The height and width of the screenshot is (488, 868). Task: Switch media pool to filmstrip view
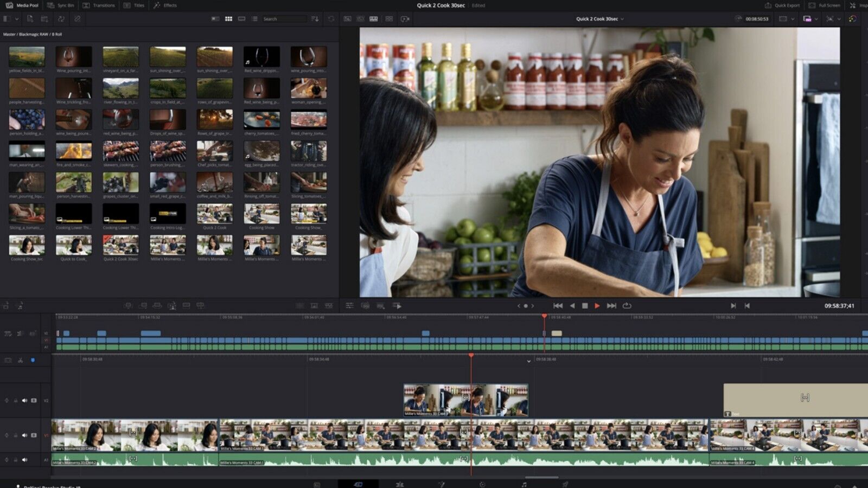click(x=241, y=18)
